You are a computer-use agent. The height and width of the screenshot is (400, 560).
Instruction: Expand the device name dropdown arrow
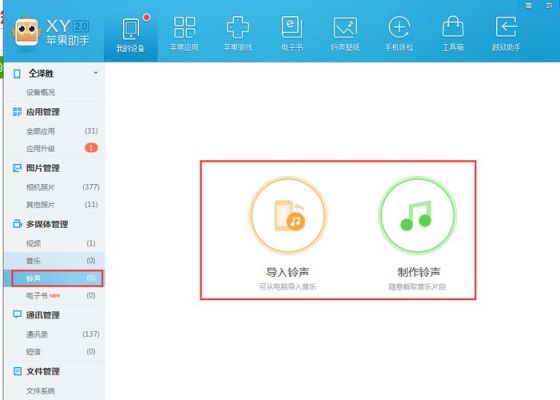pos(96,73)
